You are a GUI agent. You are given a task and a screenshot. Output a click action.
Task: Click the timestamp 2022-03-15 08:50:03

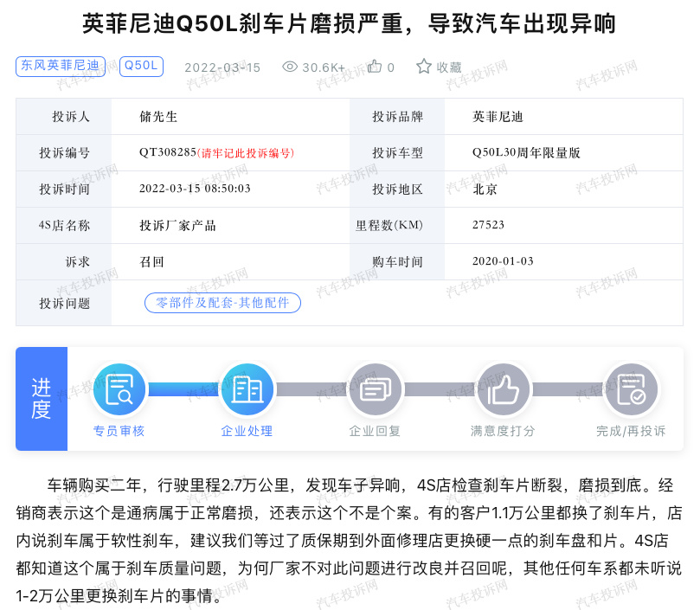tap(195, 189)
